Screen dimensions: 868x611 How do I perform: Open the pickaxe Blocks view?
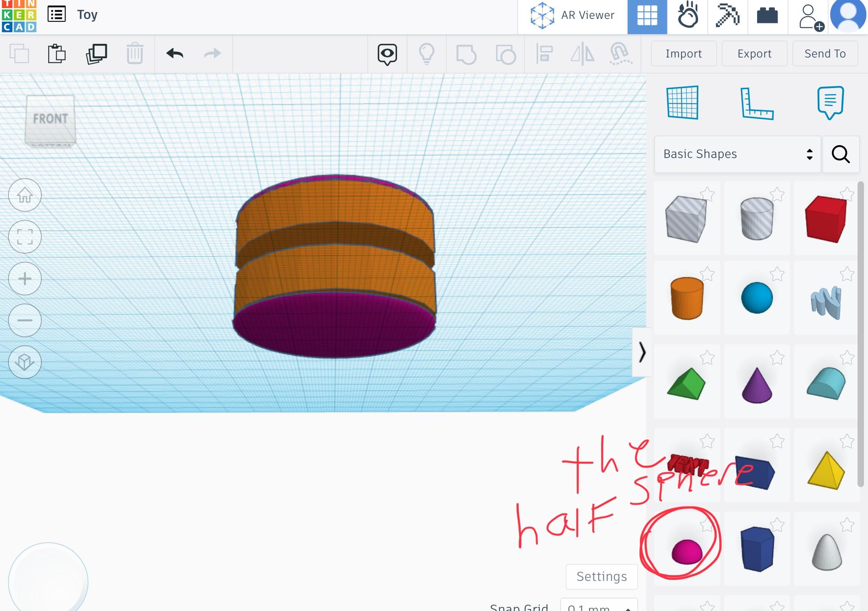coord(728,16)
